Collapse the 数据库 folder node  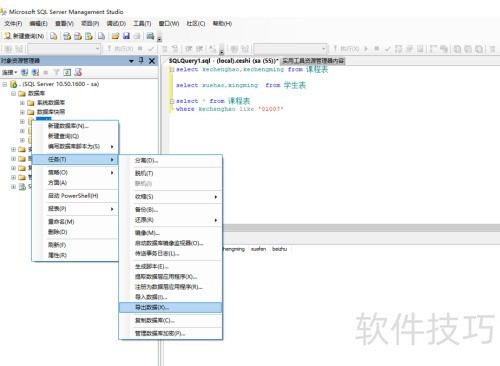click(x=14, y=93)
